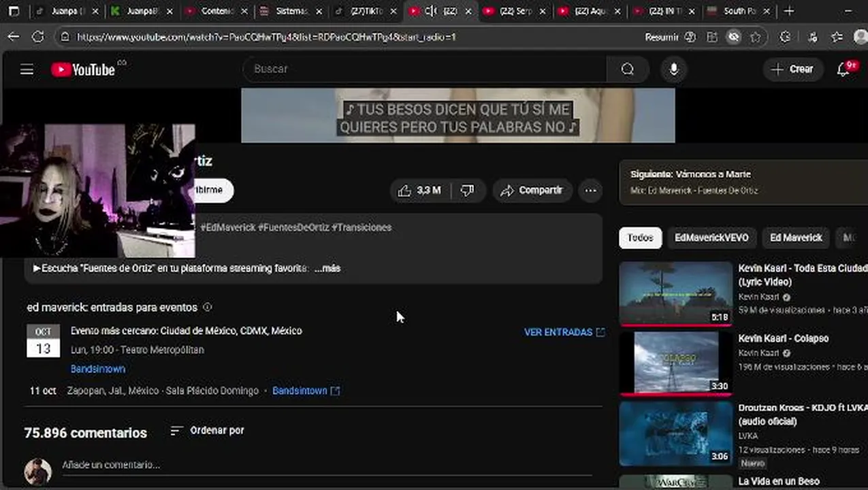The width and height of the screenshot is (868, 490).
Task: Click the browser address bar URL
Action: pos(266,37)
